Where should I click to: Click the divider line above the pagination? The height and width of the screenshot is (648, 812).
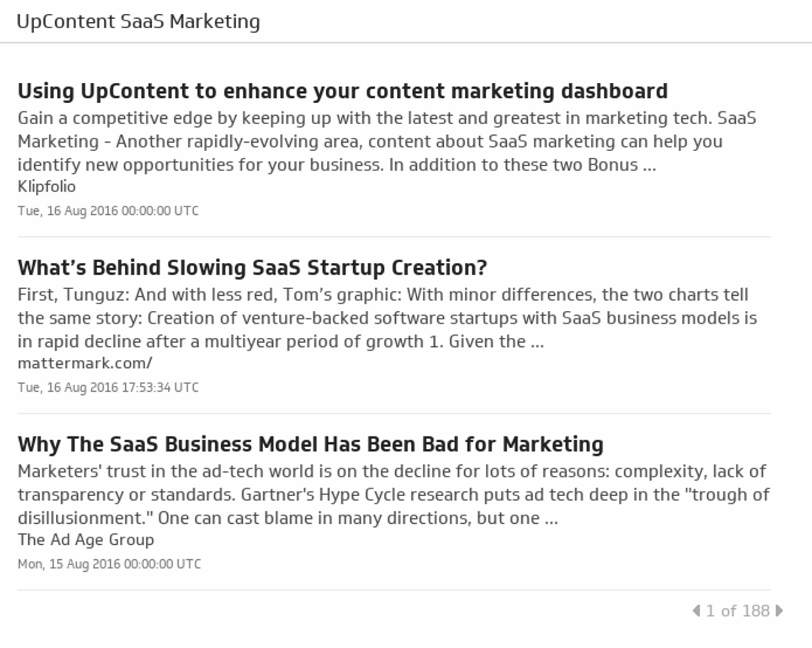[x=394, y=590]
